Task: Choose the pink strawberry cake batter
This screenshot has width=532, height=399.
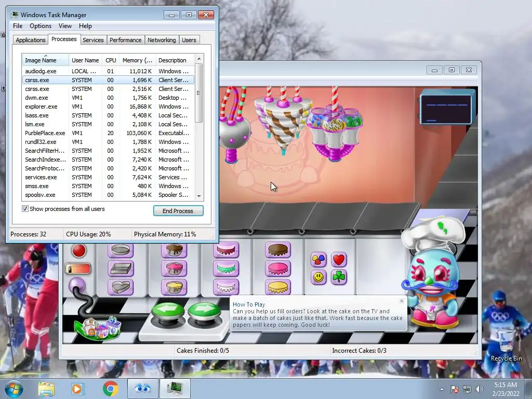Action: [x=174, y=269]
